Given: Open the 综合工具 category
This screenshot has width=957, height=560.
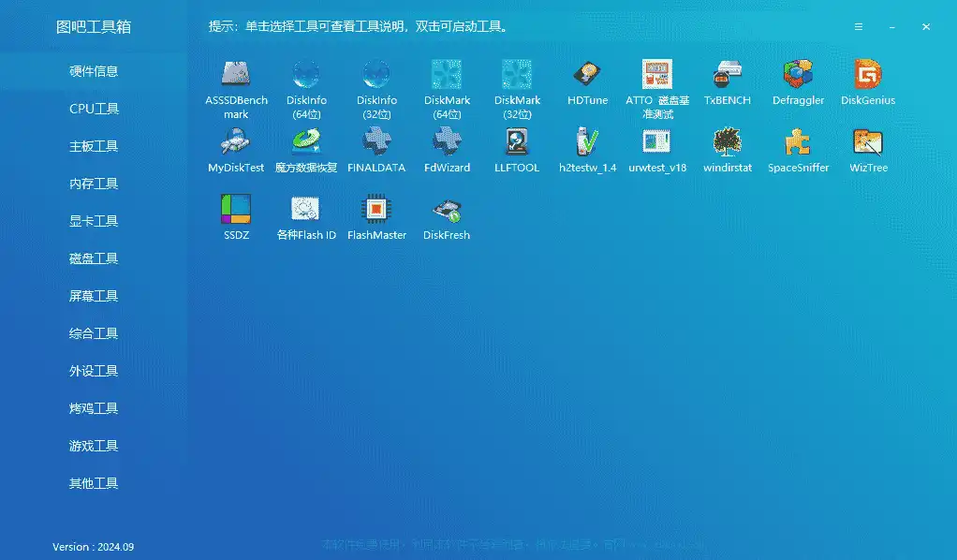Looking at the screenshot, I should (94, 333).
